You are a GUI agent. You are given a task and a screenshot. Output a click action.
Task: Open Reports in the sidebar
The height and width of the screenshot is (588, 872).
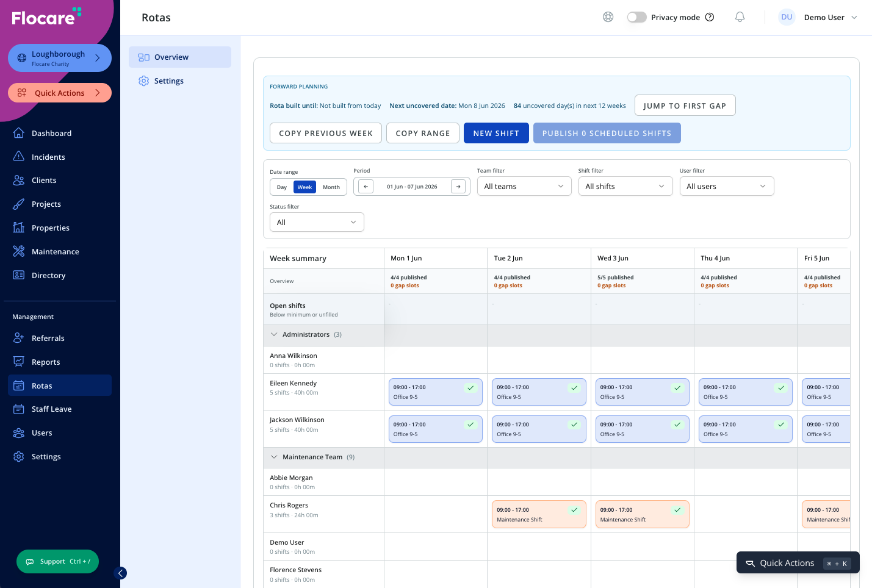60,362
